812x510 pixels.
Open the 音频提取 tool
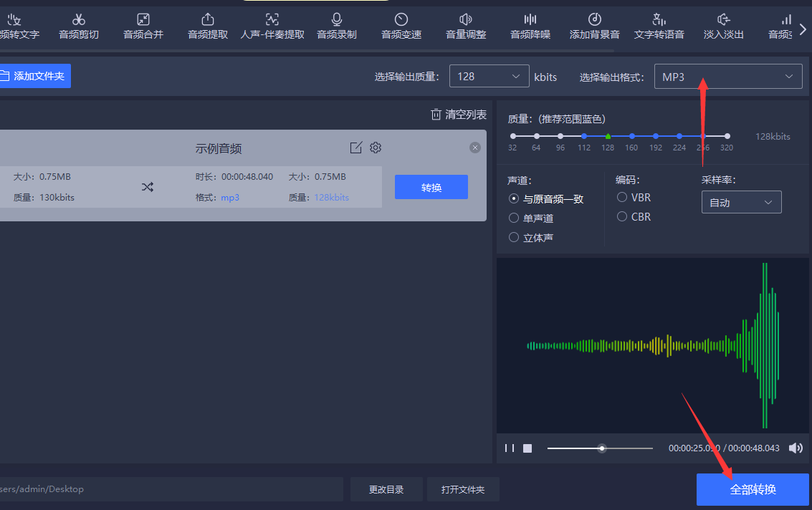(208, 27)
